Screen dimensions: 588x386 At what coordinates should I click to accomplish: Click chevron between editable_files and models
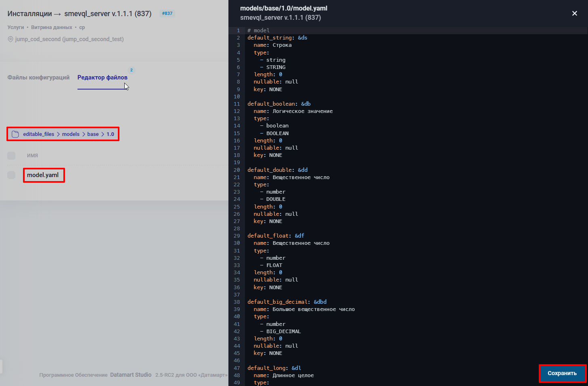tap(58, 134)
